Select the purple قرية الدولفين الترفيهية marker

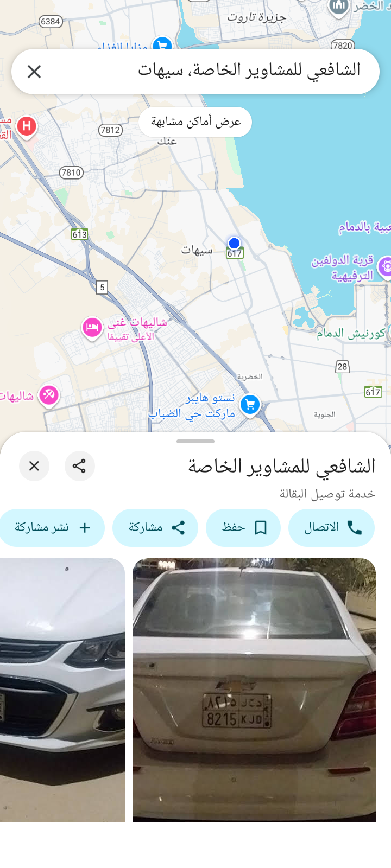point(386,267)
